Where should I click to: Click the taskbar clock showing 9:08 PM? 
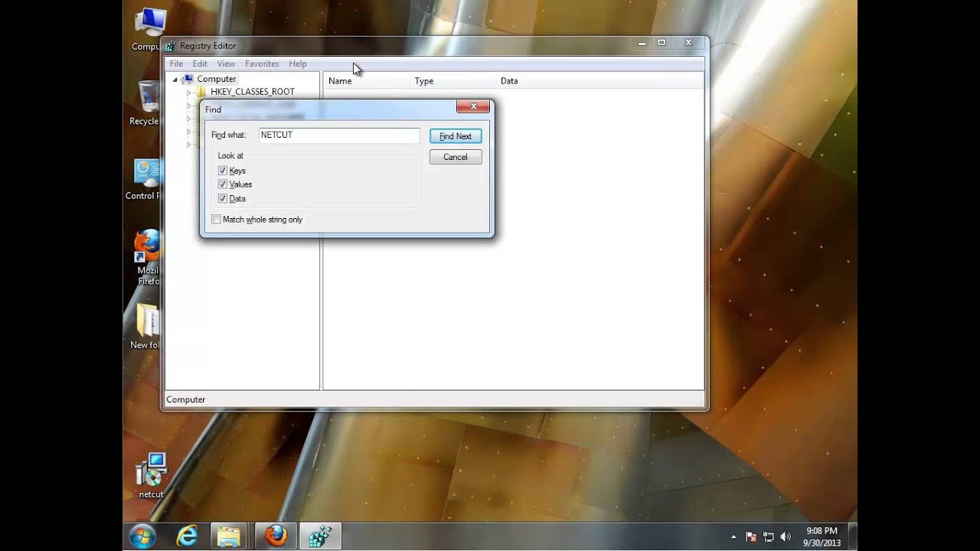click(822, 536)
